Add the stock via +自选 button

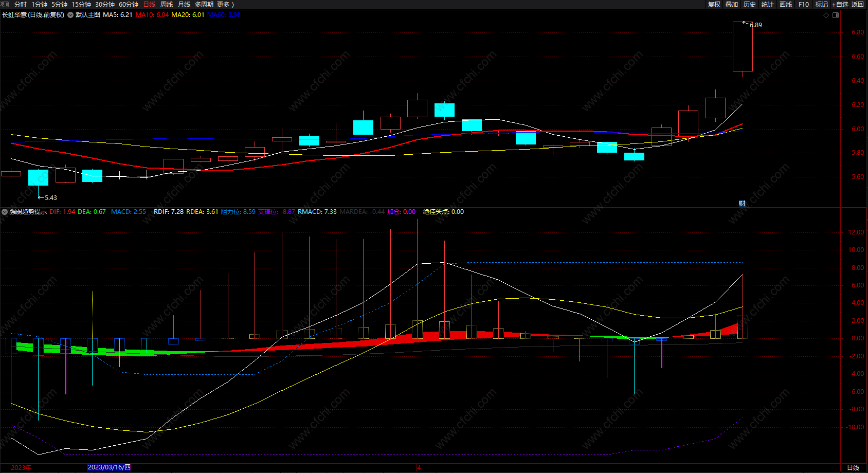pyautogui.click(x=840, y=4)
